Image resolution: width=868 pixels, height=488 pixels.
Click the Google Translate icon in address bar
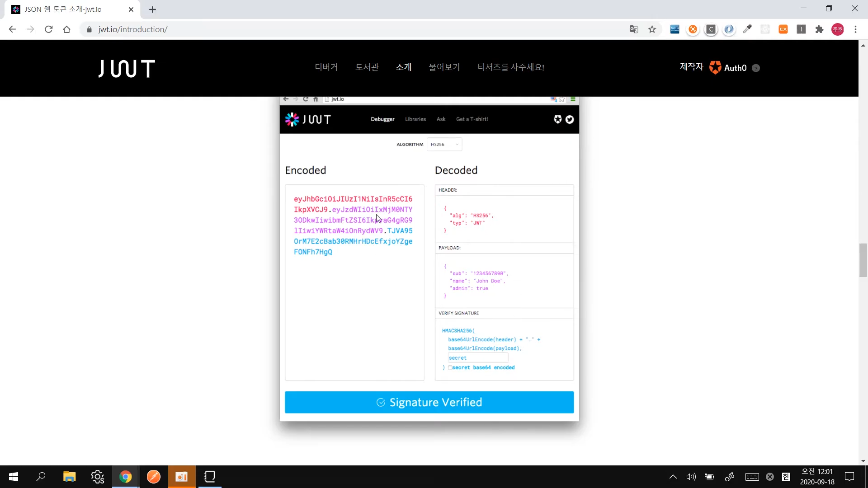634,29
